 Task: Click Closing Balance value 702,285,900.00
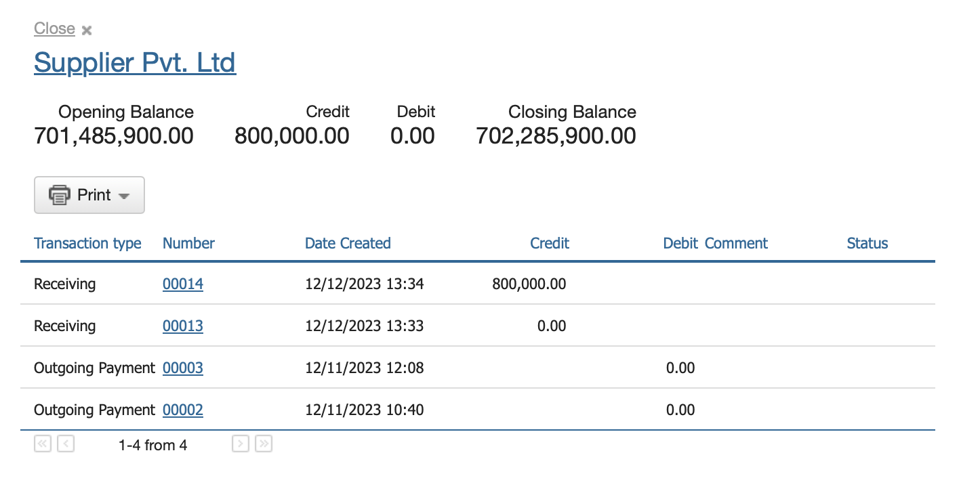(x=556, y=136)
